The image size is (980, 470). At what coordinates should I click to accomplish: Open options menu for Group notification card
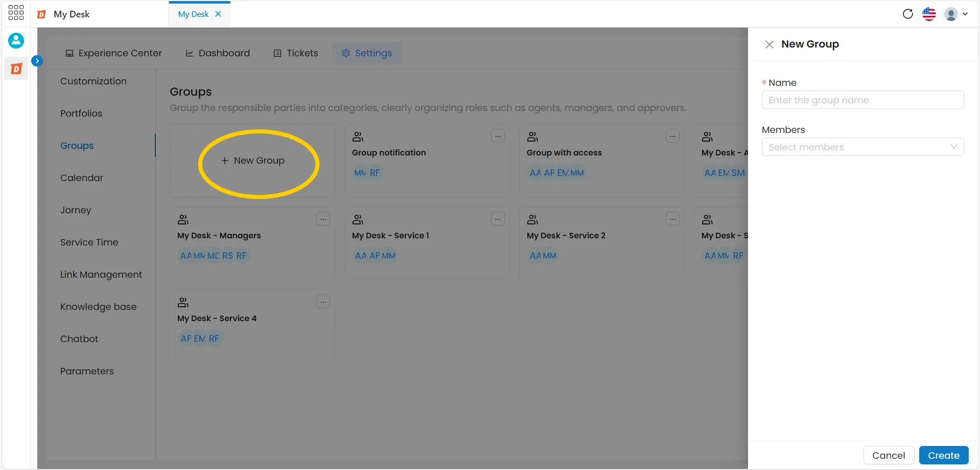pos(498,136)
